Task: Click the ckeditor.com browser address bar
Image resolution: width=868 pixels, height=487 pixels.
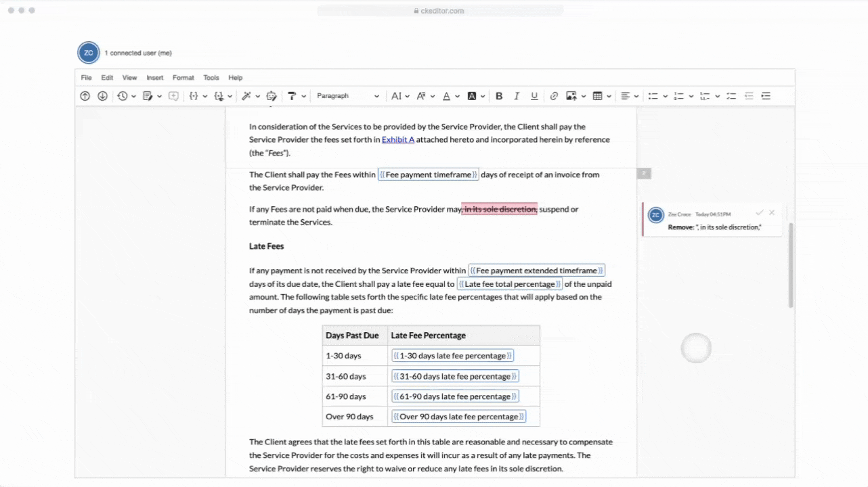Action: [x=439, y=11]
